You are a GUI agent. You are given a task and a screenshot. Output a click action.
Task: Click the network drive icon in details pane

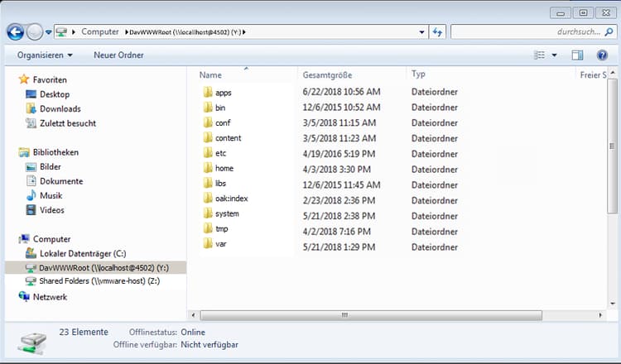click(x=32, y=343)
